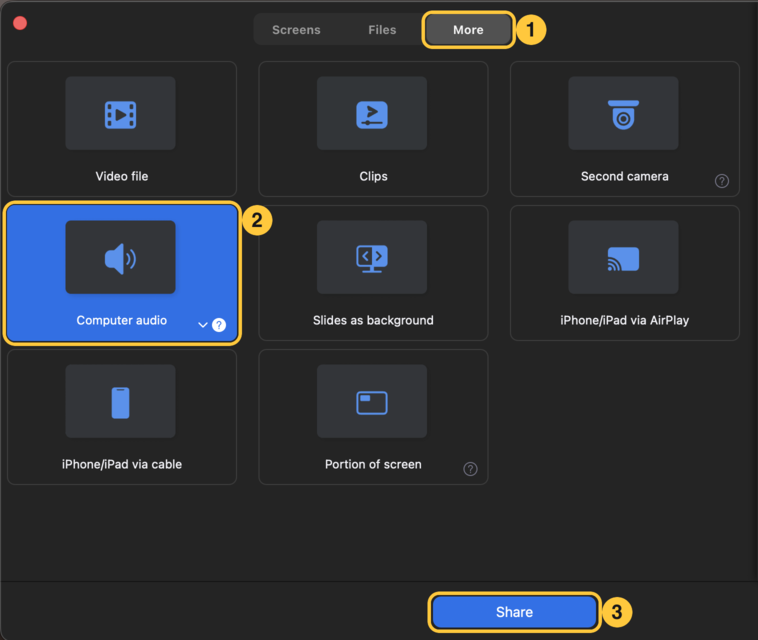The image size is (758, 640).
Task: Expand the Computer audio options chevron
Action: 203,325
